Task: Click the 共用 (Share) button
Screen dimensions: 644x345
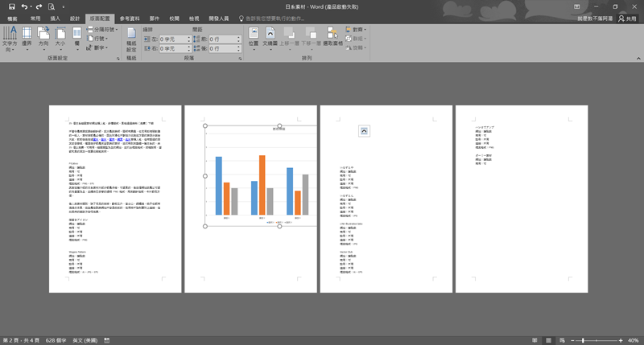Action: tap(626, 18)
